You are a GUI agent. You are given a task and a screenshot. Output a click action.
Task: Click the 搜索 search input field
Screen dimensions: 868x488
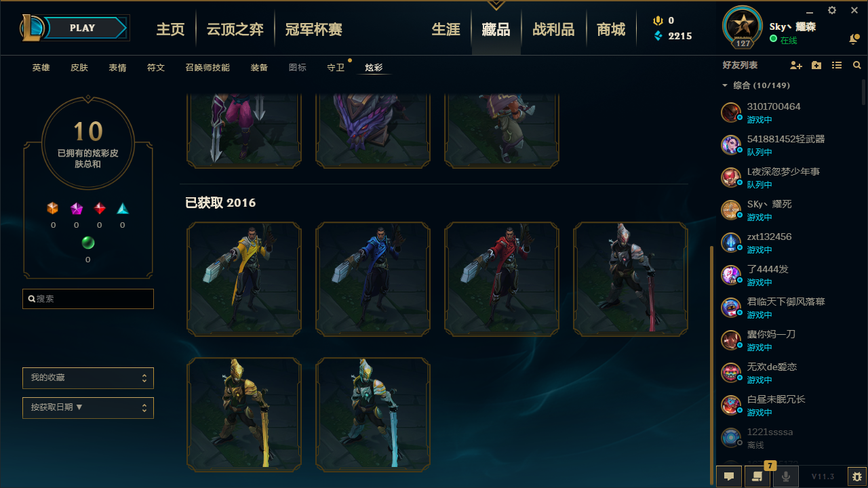point(88,299)
